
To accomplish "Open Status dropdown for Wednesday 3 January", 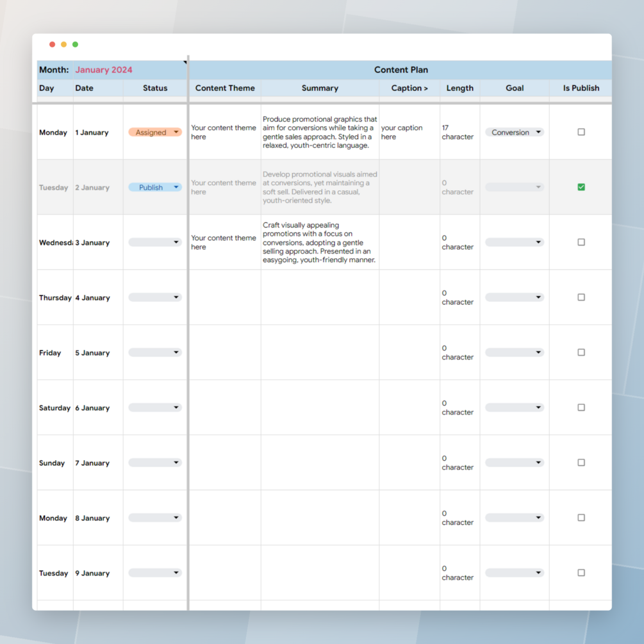I will pyautogui.click(x=155, y=242).
